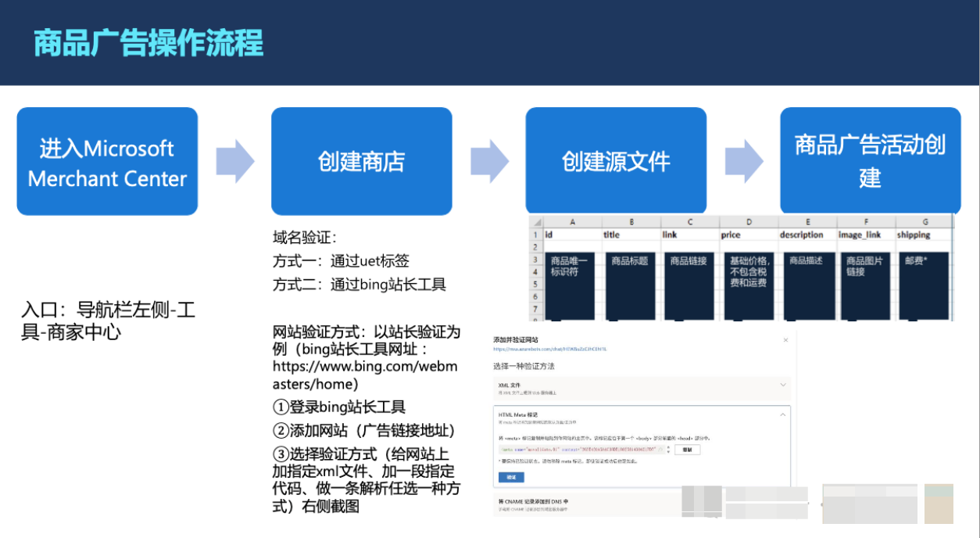The height and width of the screenshot is (538, 980).
Task: Close the 添加并验证网站 dialog
Action: [x=785, y=339]
